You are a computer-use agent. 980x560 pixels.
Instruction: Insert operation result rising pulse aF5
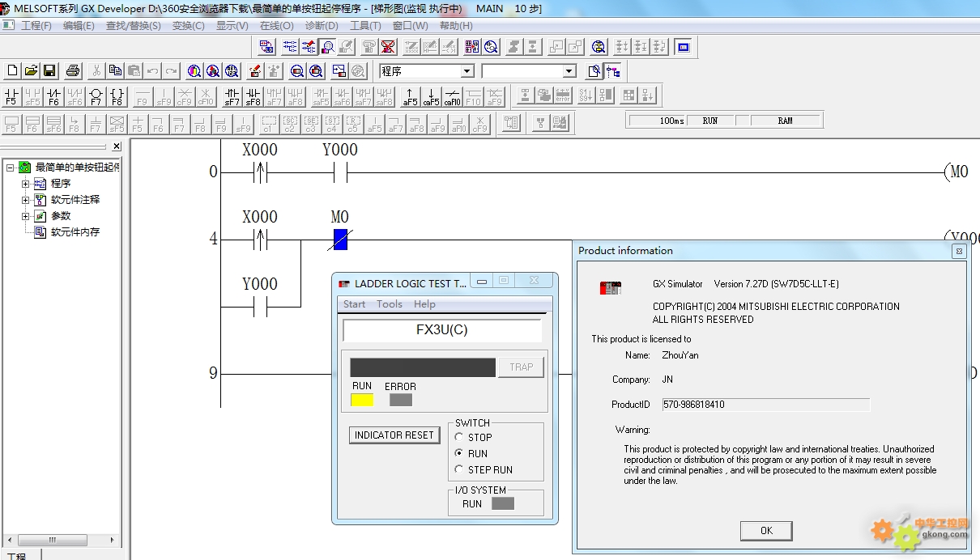click(411, 96)
